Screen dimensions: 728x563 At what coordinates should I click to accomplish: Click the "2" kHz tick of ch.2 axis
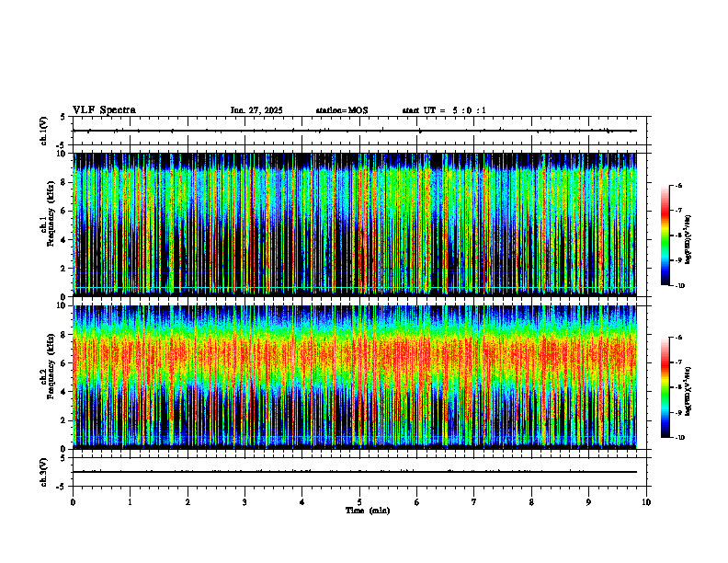[64, 420]
